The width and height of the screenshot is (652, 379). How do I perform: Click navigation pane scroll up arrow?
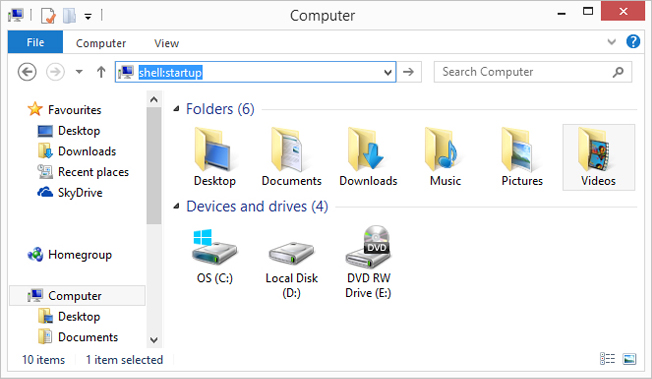click(154, 99)
